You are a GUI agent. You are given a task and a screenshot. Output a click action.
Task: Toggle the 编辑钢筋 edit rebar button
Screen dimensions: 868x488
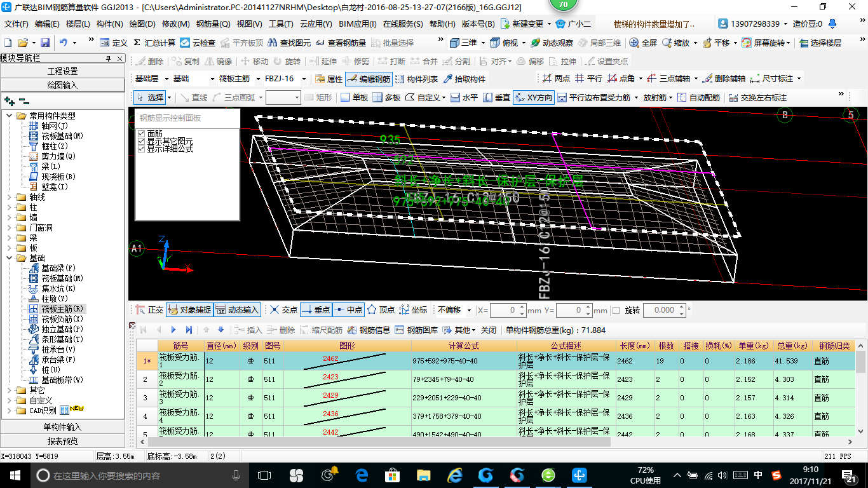click(369, 79)
